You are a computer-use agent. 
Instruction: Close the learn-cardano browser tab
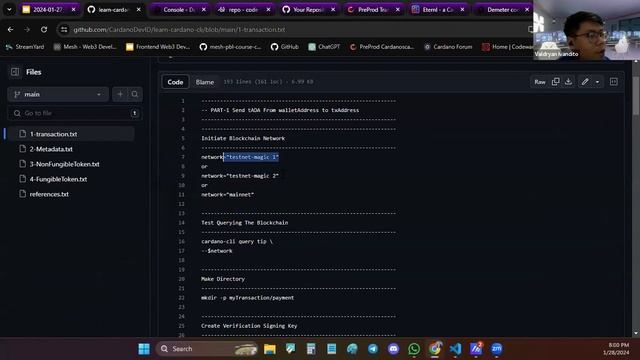(x=139, y=9)
